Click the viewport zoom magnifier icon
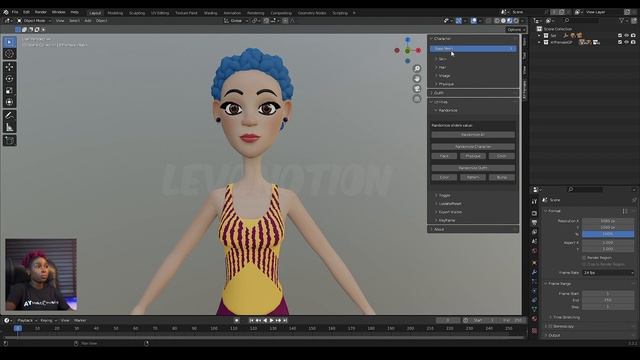640x360 pixels. click(x=417, y=68)
